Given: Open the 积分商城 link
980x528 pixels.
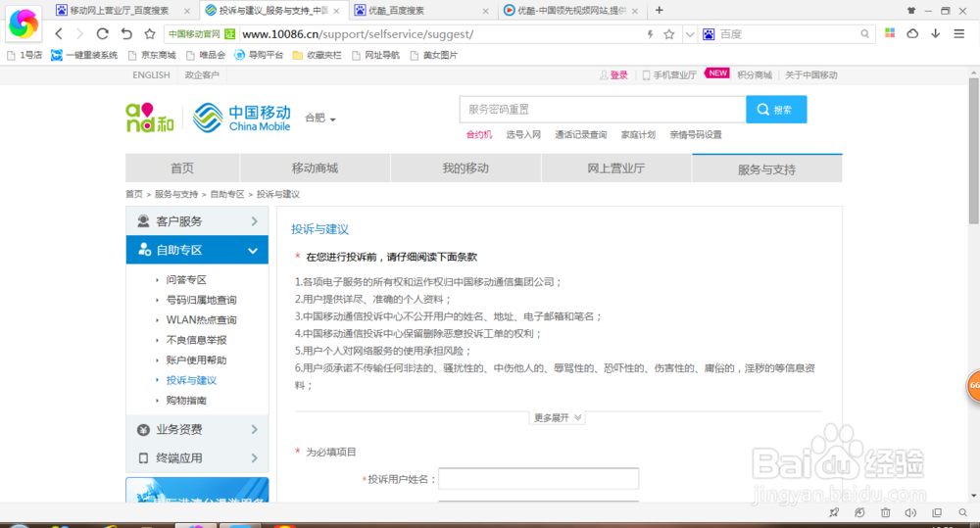Looking at the screenshot, I should (755, 75).
